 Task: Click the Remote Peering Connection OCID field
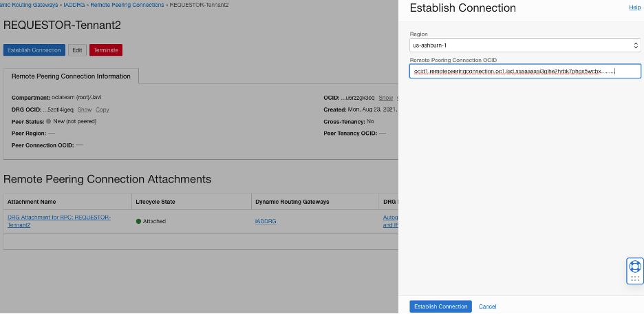525,71
